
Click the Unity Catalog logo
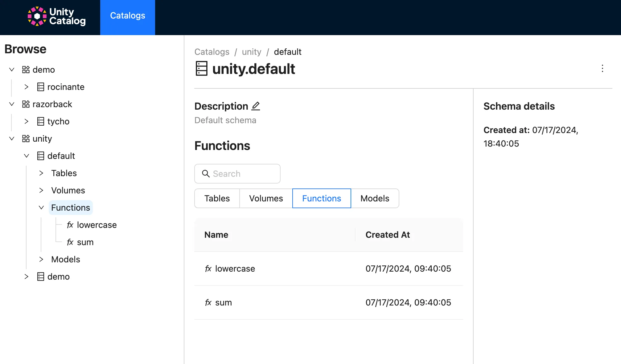[x=57, y=18]
